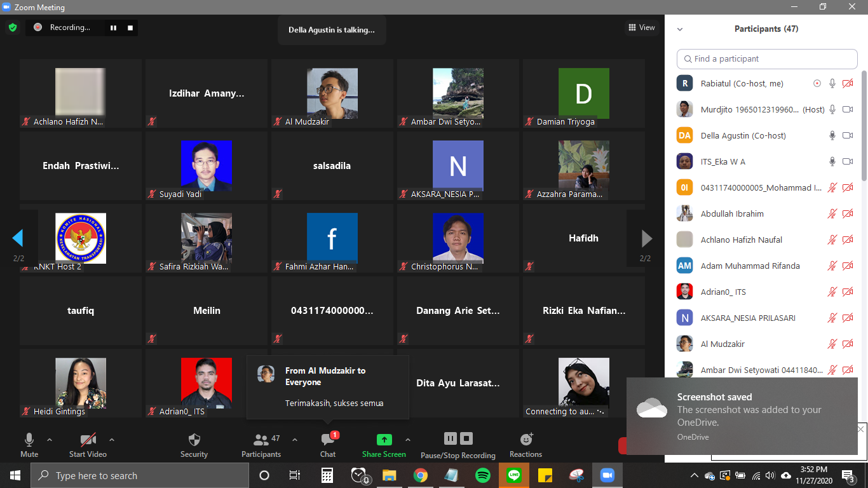Toggle the Mute microphone button
This screenshot has height=488, width=868.
click(x=29, y=440)
